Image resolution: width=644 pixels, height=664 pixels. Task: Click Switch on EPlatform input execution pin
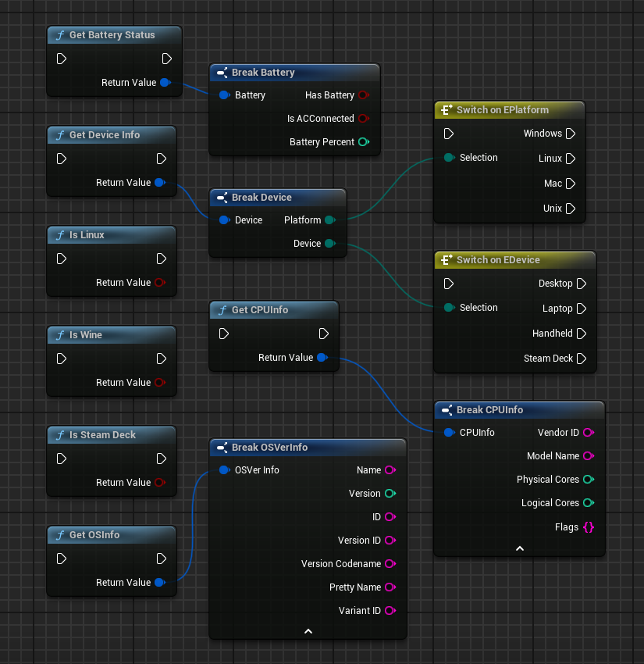[x=449, y=134]
